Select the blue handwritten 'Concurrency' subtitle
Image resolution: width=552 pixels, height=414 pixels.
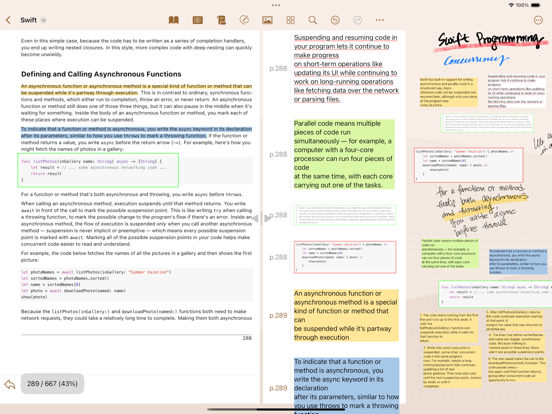(476, 61)
